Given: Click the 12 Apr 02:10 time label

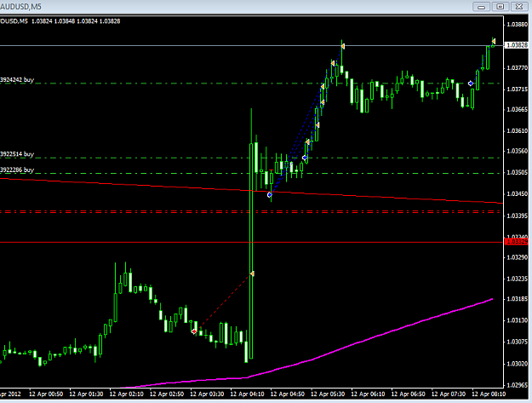Looking at the screenshot, I should (126, 394).
